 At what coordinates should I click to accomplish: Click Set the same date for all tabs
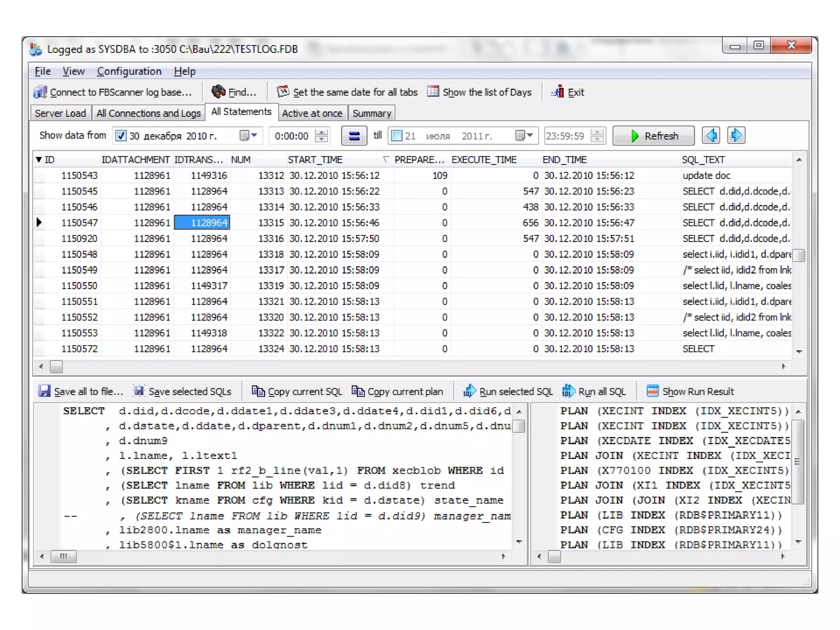click(347, 92)
